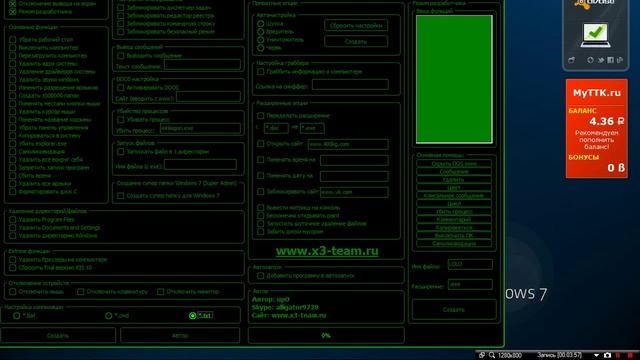Click the bottom-left 'Создать' button

pos(58,336)
